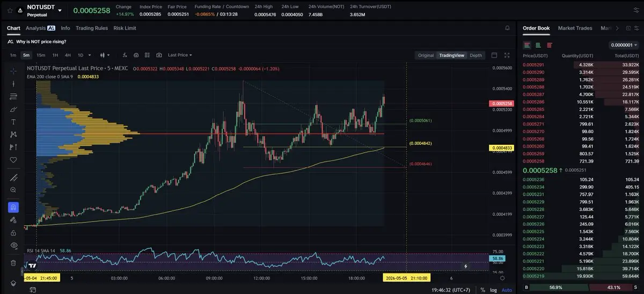Click the chart window layout icon

494,55
